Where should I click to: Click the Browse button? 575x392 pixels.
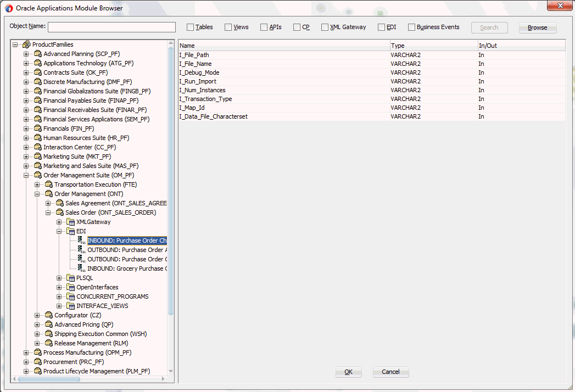pos(538,27)
